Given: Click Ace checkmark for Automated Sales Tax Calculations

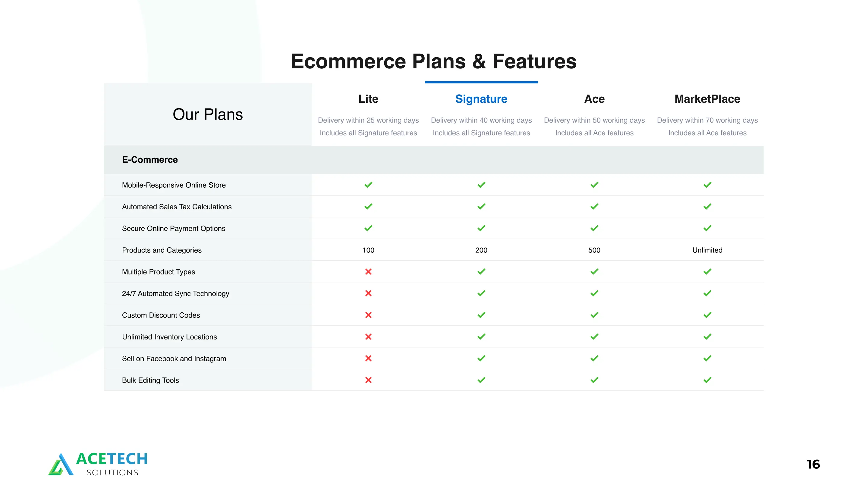Looking at the screenshot, I should click(x=594, y=206).
